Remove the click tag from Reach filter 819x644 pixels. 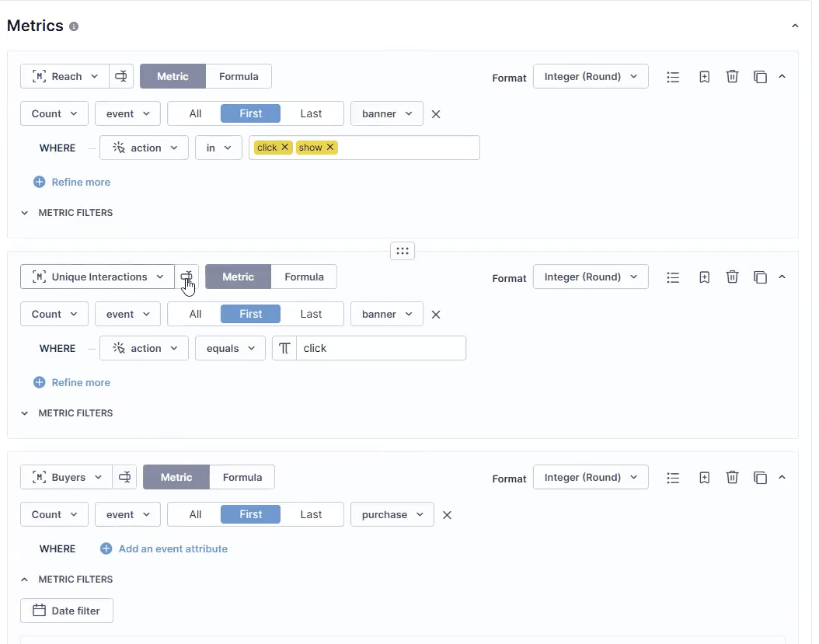tap(284, 148)
